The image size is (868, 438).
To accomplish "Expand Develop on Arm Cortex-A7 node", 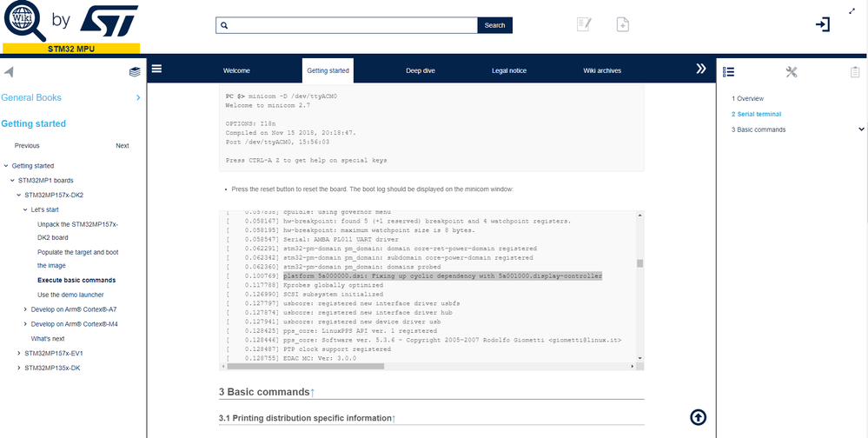I will point(25,309).
